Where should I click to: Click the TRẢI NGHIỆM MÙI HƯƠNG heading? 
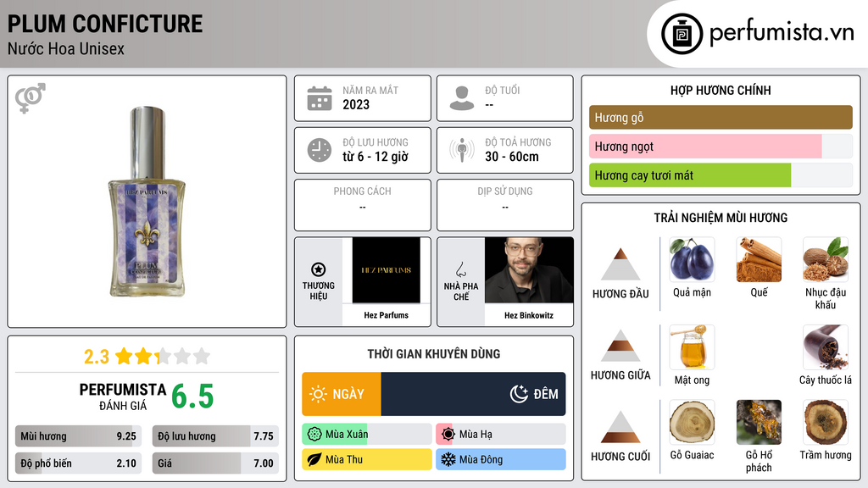pos(721,218)
